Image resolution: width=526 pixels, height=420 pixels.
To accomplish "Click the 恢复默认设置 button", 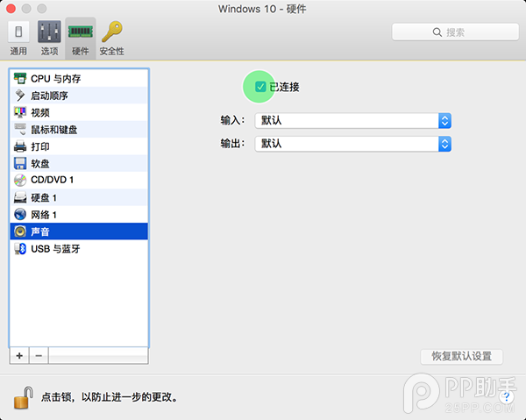I will pyautogui.click(x=462, y=356).
